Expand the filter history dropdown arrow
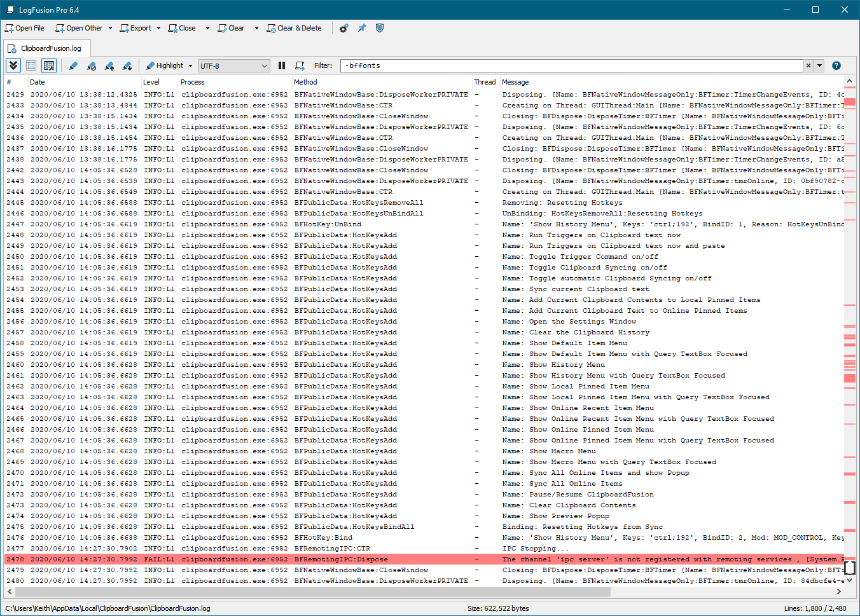The height and width of the screenshot is (616, 860). [820, 65]
